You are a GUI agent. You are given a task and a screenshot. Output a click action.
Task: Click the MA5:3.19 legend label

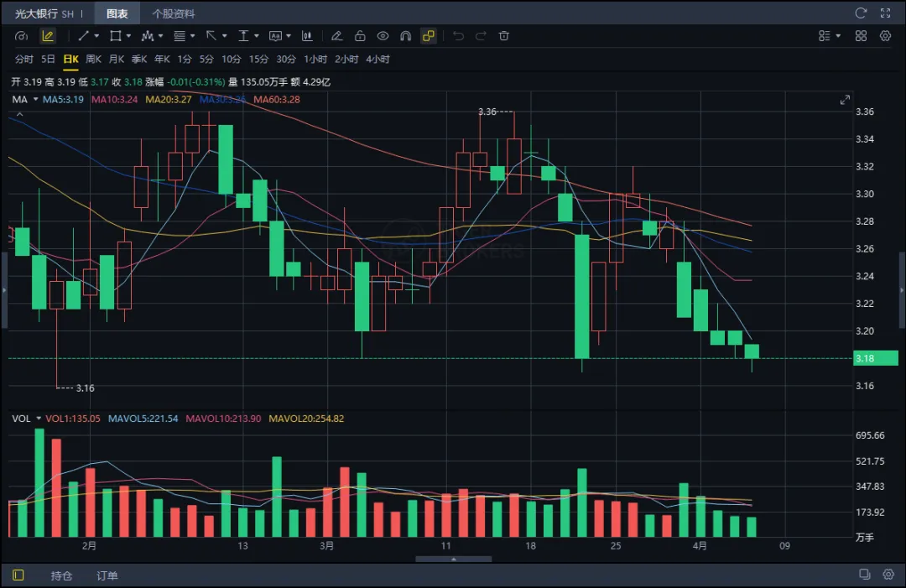tap(63, 99)
